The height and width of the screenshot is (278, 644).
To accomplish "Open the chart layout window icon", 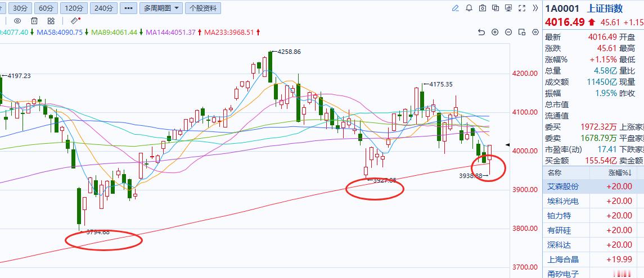I will [x=521, y=32].
